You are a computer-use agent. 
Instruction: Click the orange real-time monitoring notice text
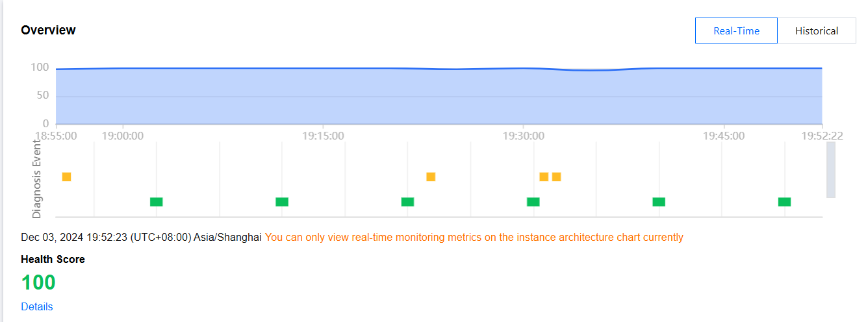tap(474, 238)
